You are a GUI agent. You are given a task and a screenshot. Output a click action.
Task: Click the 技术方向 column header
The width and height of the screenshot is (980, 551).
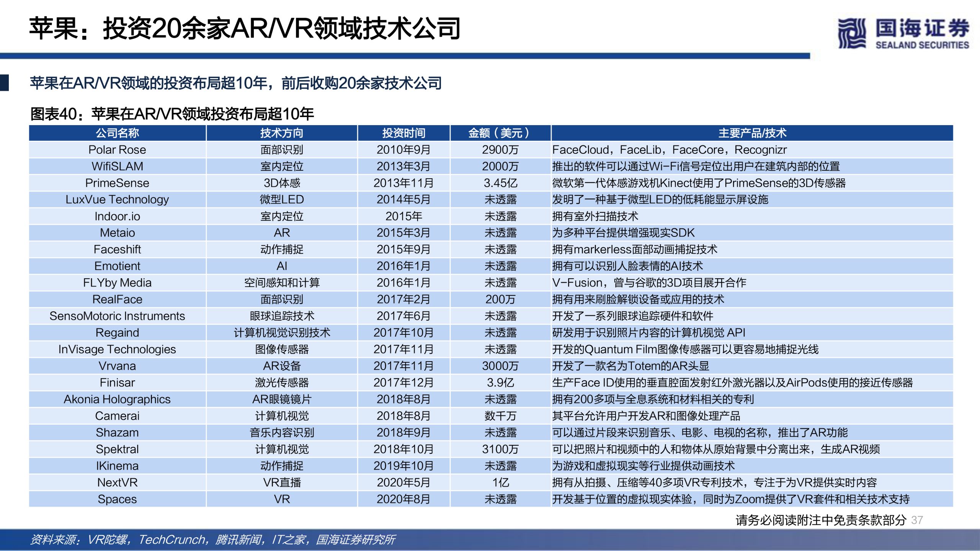point(282,133)
